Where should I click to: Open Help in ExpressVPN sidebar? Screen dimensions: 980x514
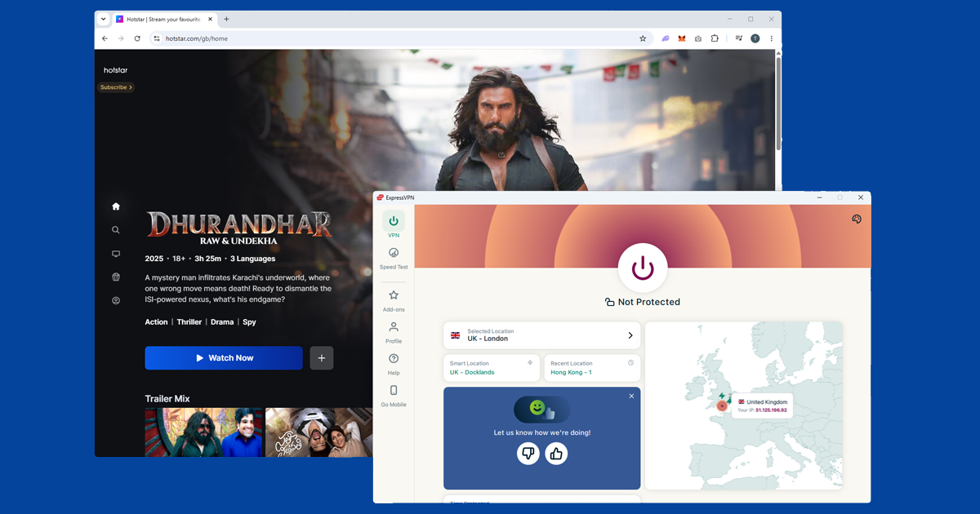(x=394, y=364)
